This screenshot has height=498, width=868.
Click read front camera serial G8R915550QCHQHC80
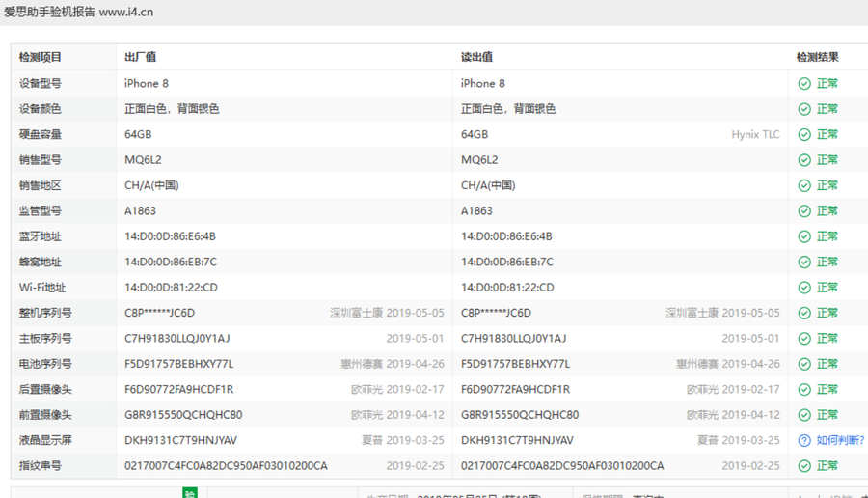pyautogui.click(x=520, y=415)
